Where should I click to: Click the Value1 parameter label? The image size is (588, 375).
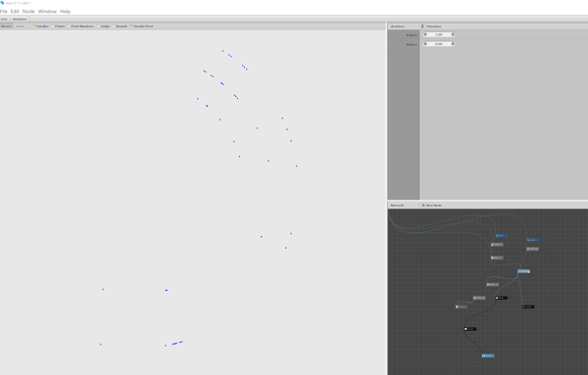411,35
